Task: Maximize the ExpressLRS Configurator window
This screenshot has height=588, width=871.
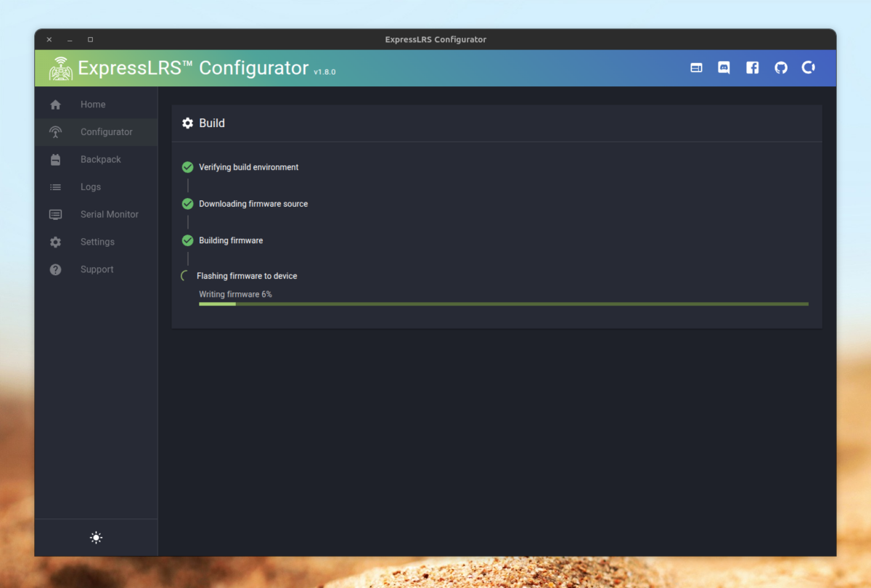Action: (x=90, y=39)
